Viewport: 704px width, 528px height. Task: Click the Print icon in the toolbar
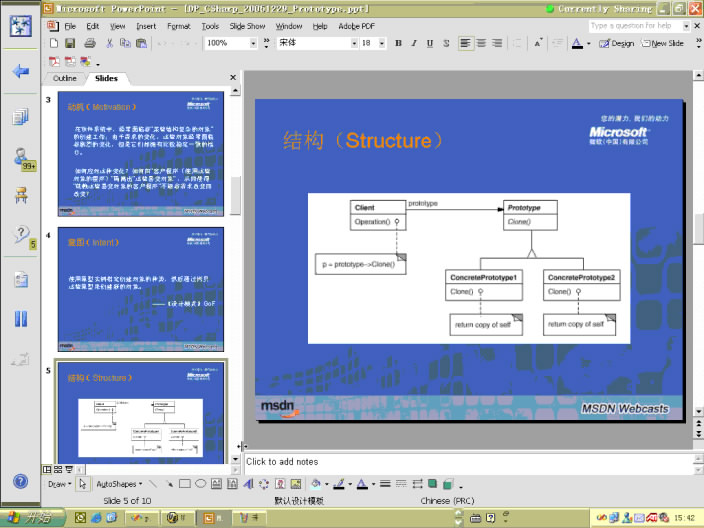point(90,44)
